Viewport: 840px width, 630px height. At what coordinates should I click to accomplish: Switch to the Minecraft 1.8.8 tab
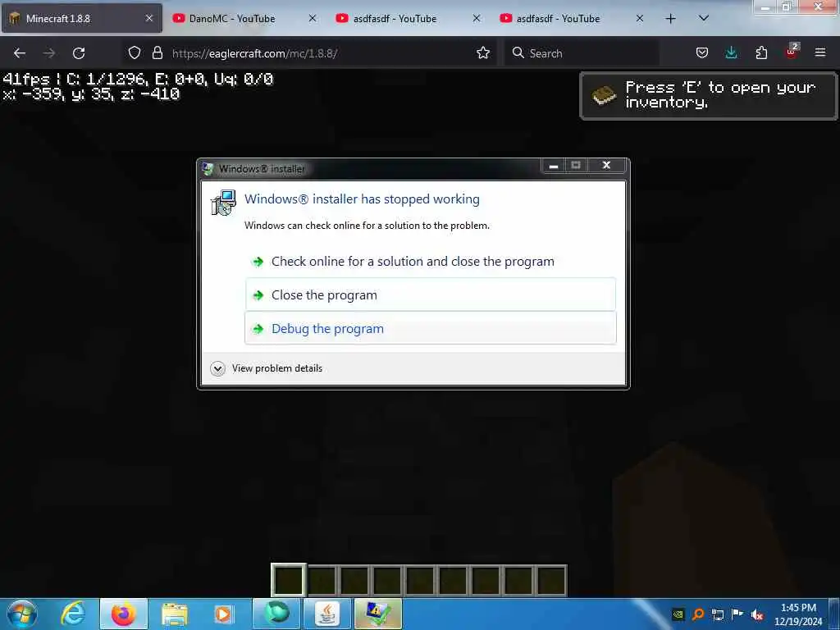81,19
